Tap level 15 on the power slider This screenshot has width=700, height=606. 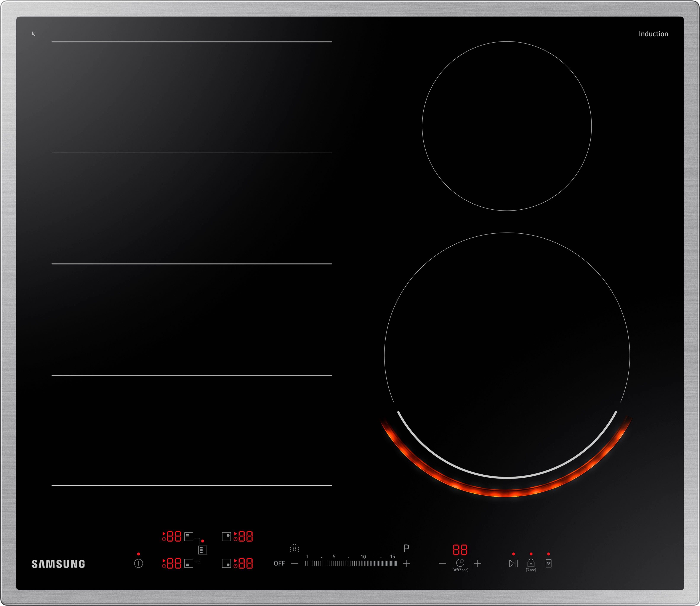point(392,557)
